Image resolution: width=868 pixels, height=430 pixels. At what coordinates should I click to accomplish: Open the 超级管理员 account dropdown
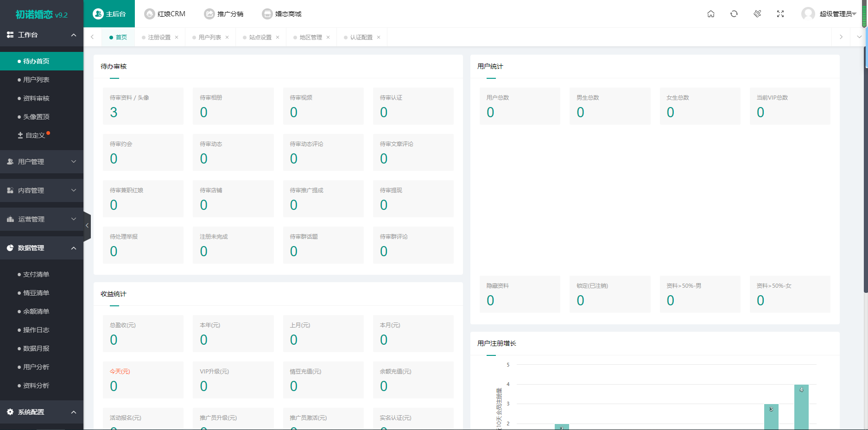click(837, 14)
